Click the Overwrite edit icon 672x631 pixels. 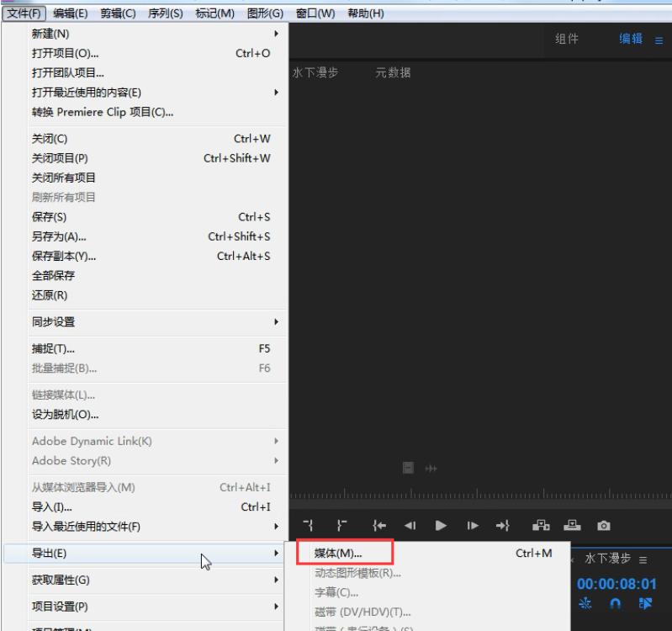[572, 525]
